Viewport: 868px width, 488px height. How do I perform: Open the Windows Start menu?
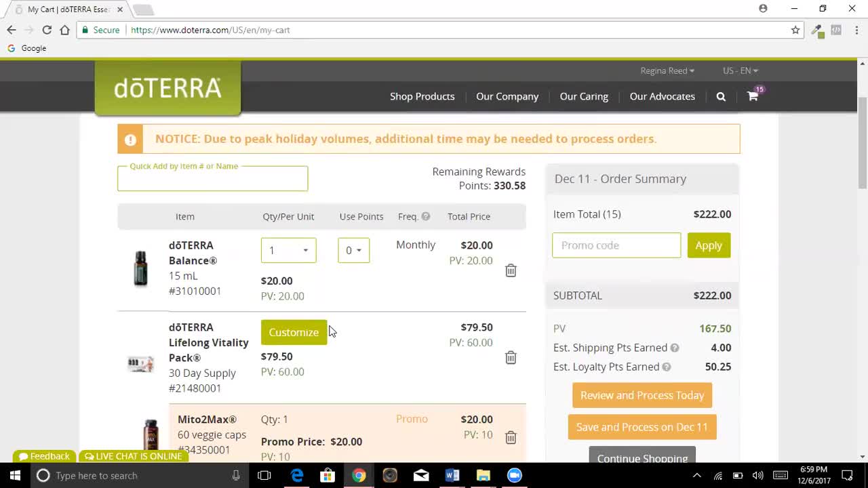pyautogui.click(x=15, y=475)
